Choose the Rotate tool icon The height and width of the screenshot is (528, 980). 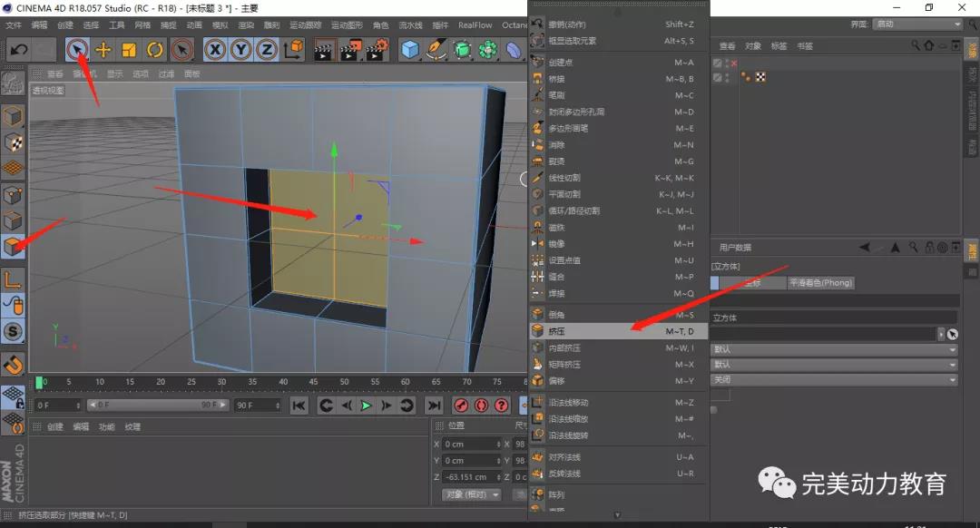click(x=155, y=49)
